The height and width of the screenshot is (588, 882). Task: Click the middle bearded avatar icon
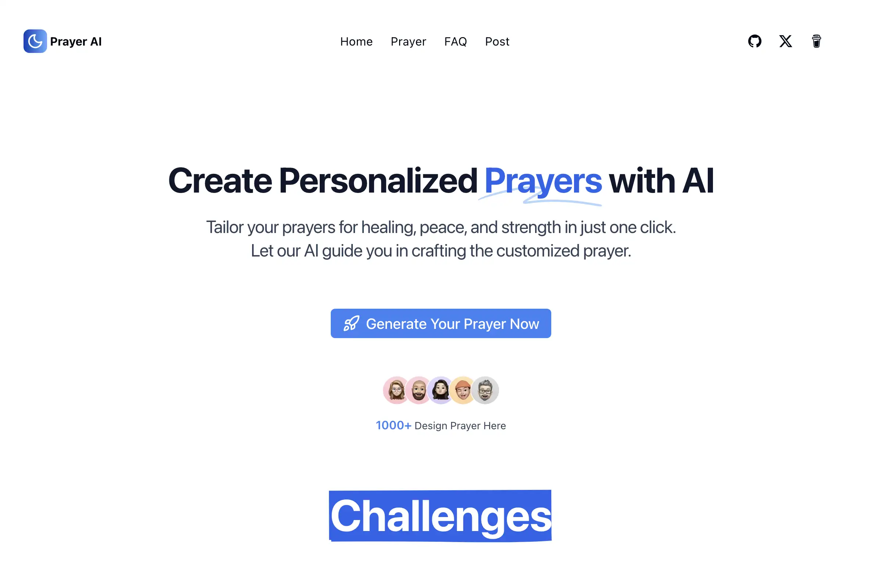coord(419,390)
